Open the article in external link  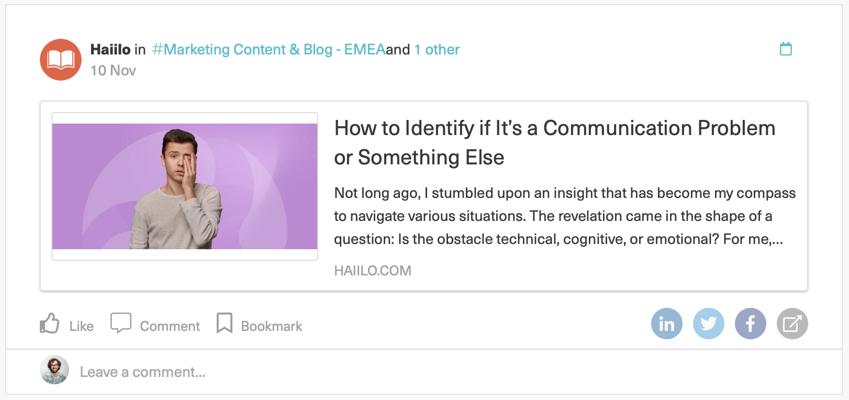tap(792, 324)
